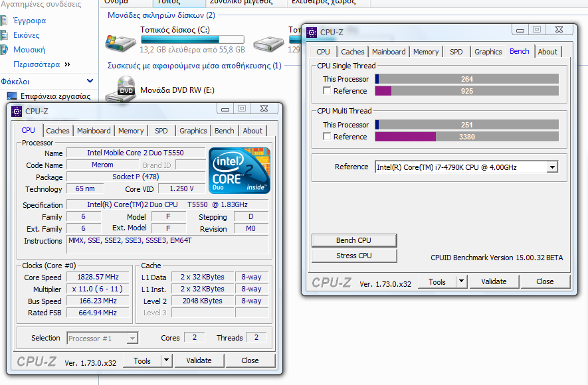Open the Caches tab in the Bench window
Screen dimensions: 588x385
(353, 52)
